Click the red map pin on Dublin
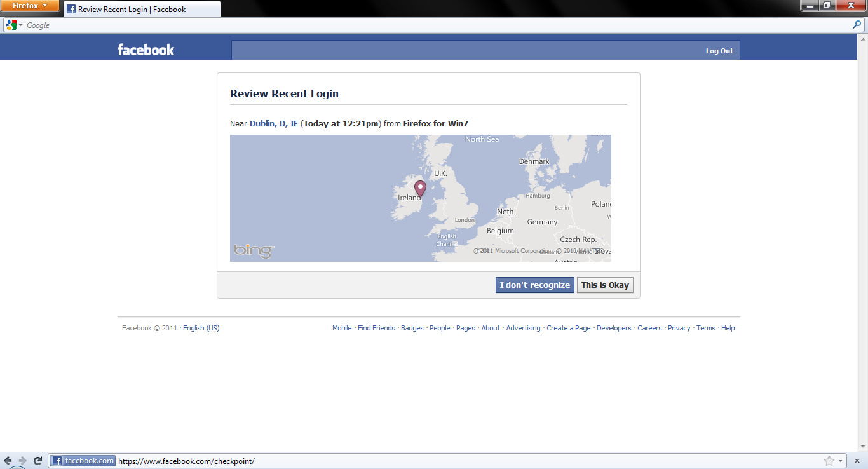Image resolution: width=868 pixels, height=469 pixels. coord(420,189)
